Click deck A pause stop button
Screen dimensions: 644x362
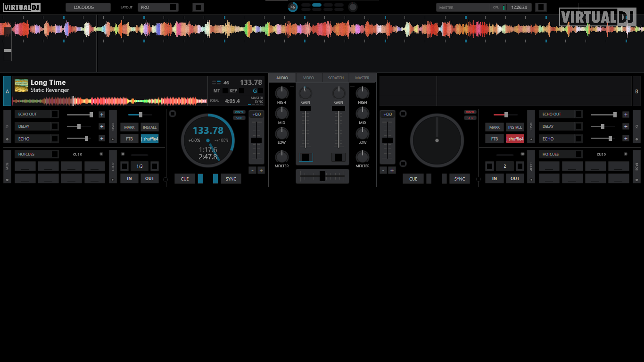(x=200, y=179)
